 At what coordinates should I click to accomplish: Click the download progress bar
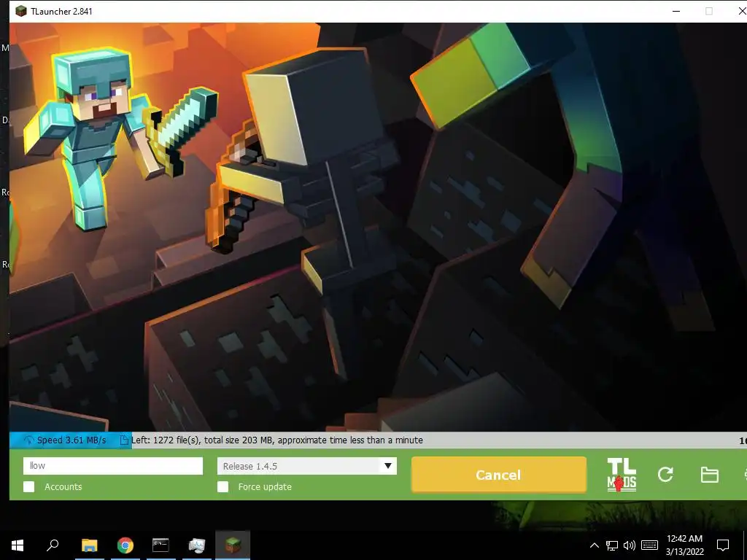coord(379,440)
